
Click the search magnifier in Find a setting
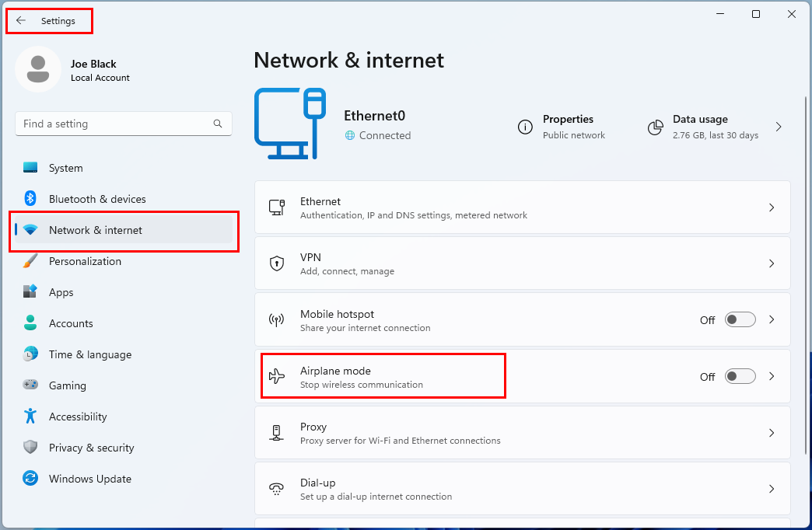click(218, 123)
